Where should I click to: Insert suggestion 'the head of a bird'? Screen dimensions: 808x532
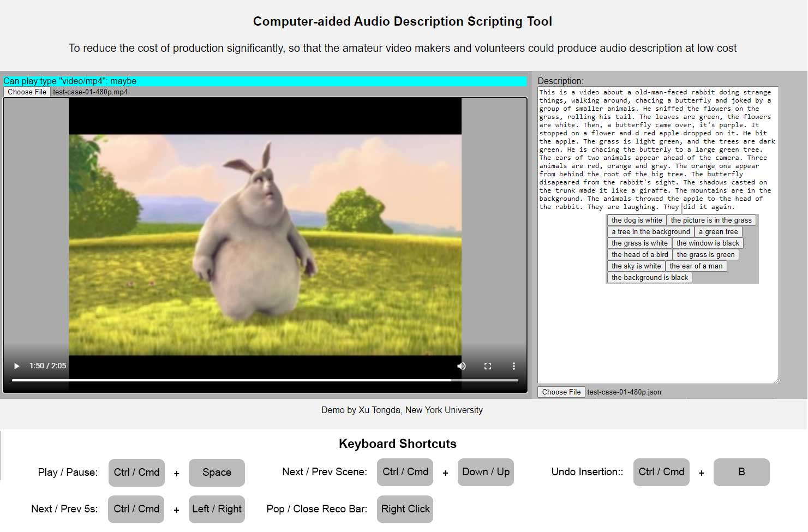[639, 254]
